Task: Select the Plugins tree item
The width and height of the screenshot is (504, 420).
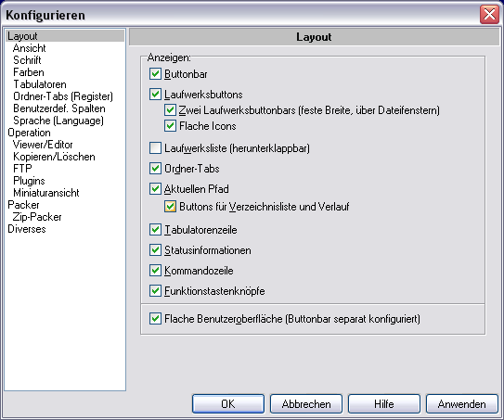Action: 29,181
